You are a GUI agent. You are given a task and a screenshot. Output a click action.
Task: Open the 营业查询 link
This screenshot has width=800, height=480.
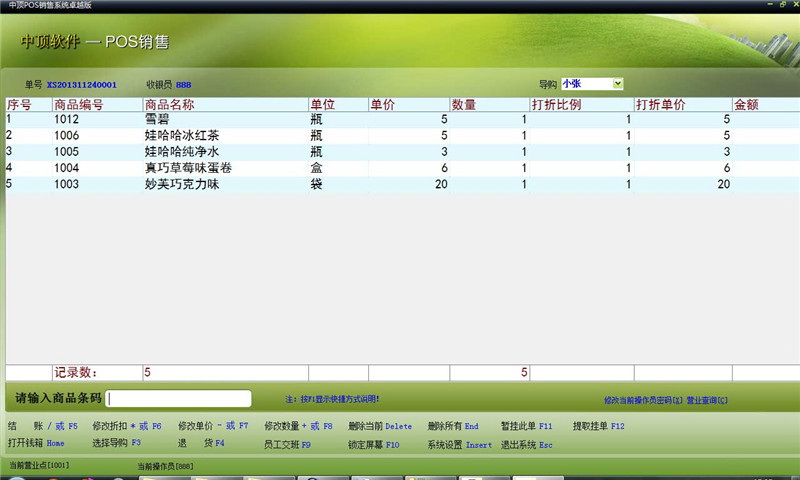click(x=707, y=400)
